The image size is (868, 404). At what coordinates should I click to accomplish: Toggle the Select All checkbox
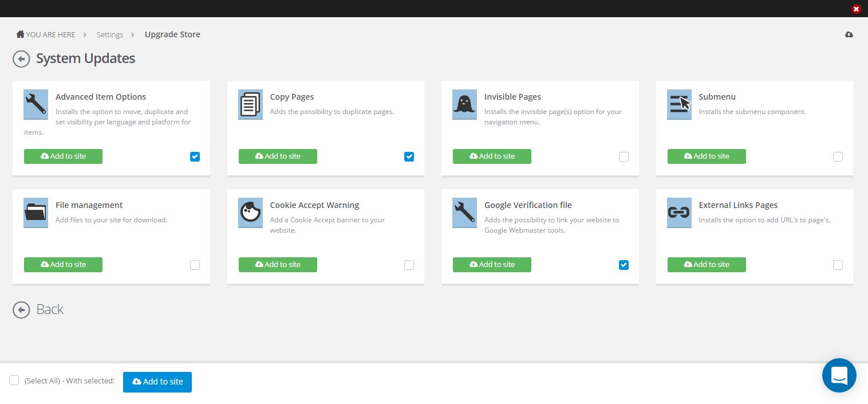(x=14, y=381)
